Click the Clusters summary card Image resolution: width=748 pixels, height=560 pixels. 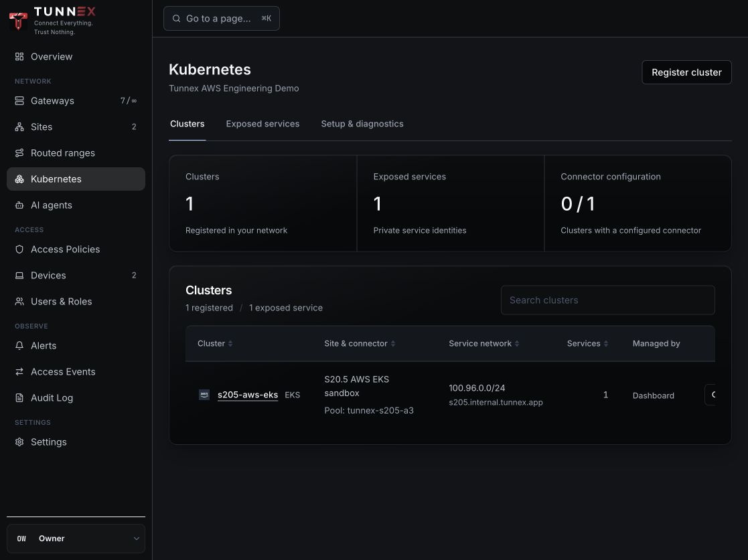pos(263,203)
